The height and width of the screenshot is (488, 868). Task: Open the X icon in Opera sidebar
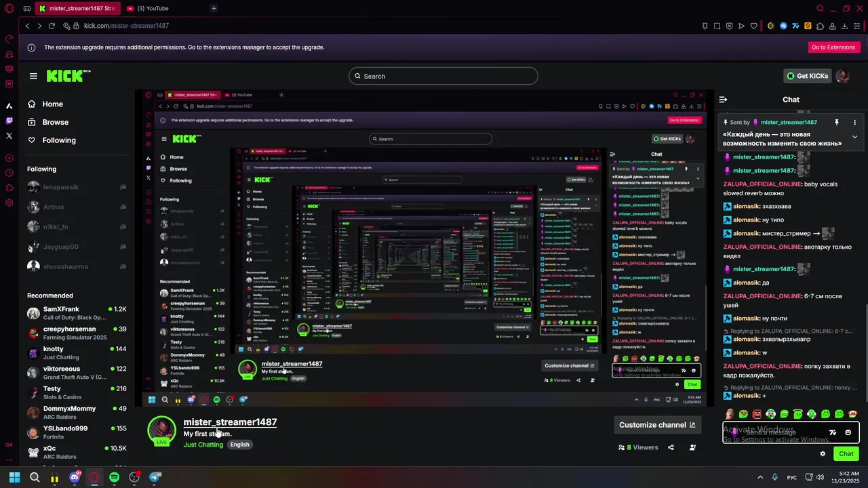click(9, 136)
